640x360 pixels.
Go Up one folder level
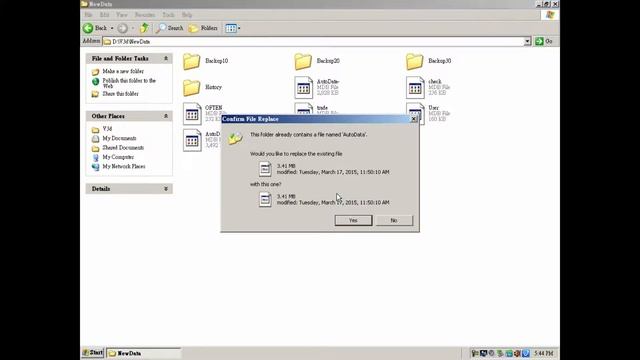tap(144, 28)
